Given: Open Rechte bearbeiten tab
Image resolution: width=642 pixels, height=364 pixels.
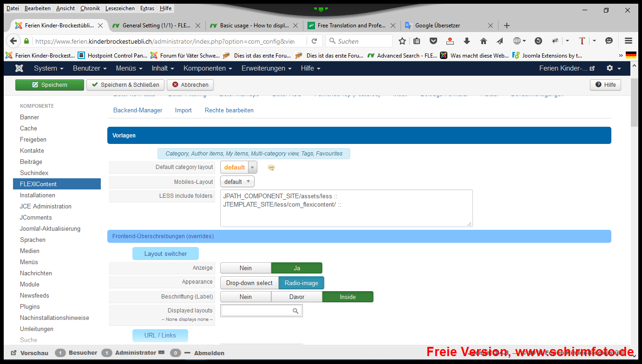Looking at the screenshot, I should [229, 110].
